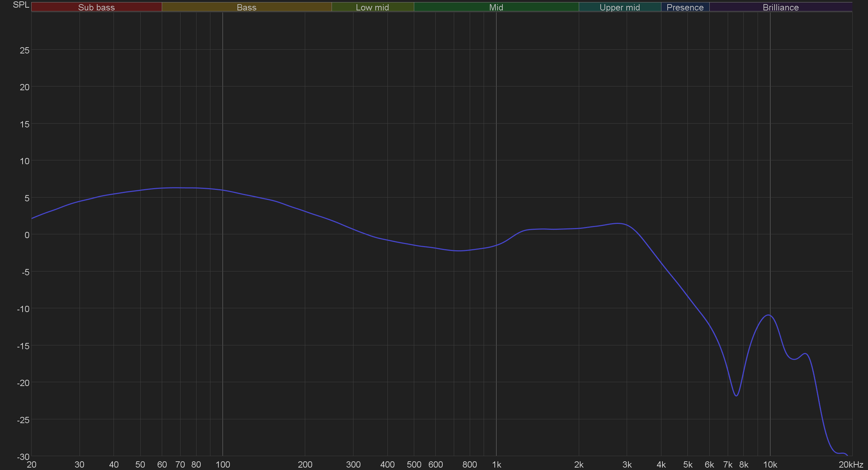This screenshot has height=470, width=868.
Task: Click the 20kHz label on the axis
Action: 851,464
